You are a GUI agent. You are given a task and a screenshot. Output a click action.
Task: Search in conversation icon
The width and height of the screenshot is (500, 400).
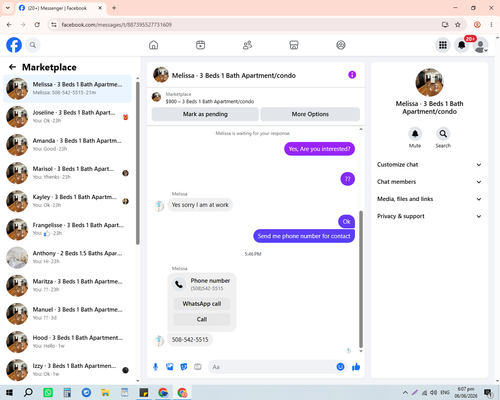pos(443,134)
